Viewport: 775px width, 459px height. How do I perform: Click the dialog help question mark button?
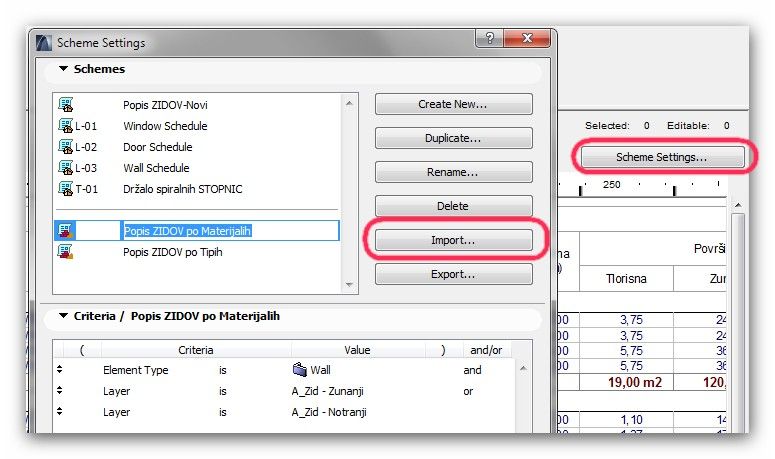[489, 38]
